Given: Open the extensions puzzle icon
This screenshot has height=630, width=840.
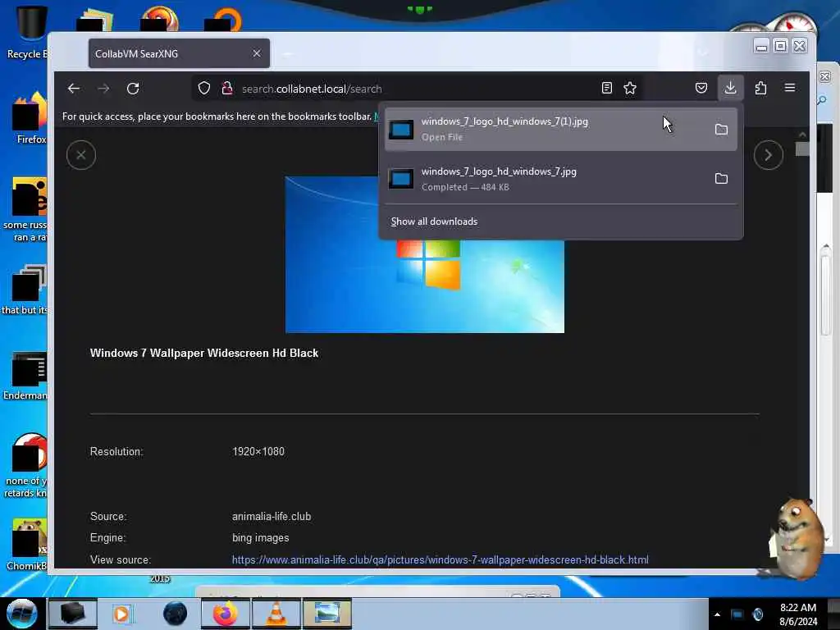Looking at the screenshot, I should [x=760, y=88].
